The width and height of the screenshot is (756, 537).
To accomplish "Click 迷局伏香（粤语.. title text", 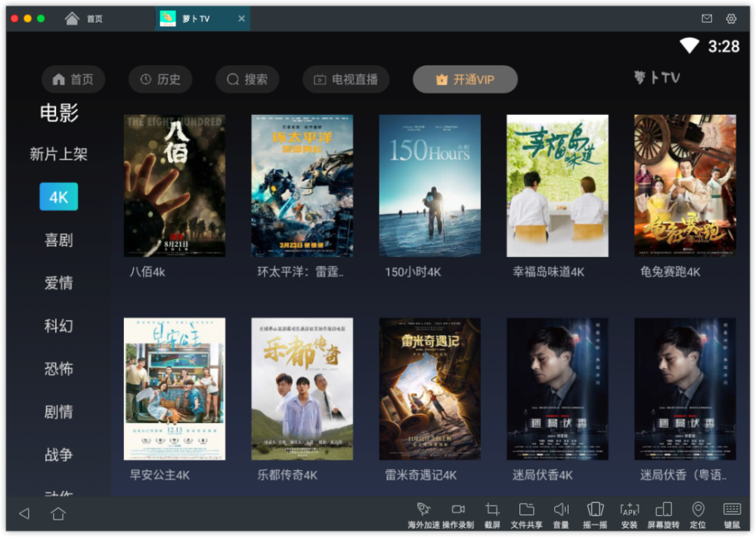I will (683, 475).
